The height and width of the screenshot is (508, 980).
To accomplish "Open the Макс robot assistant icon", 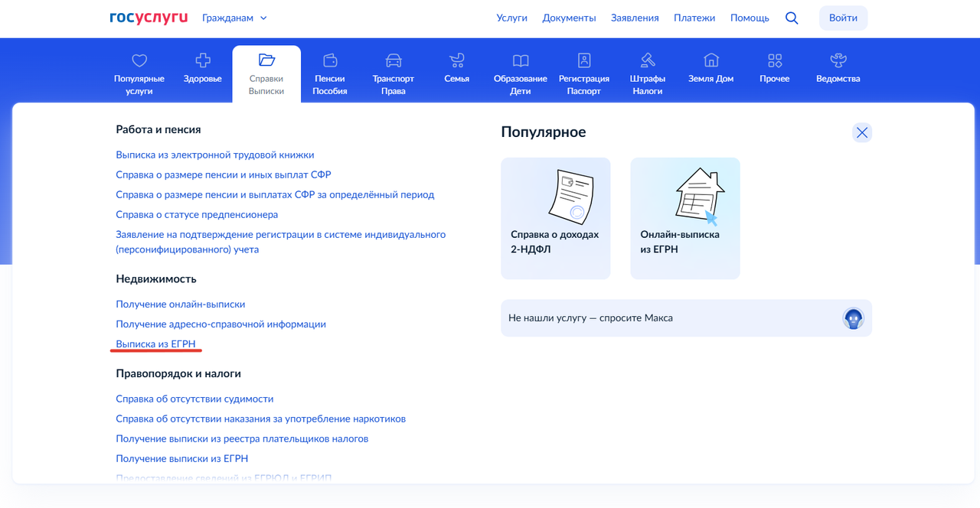I will coord(853,317).
